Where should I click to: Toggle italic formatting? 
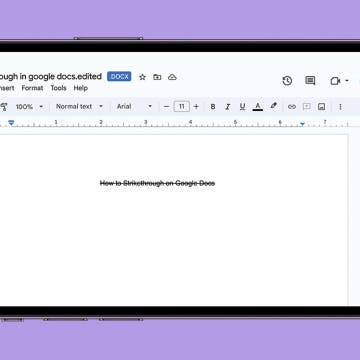click(x=228, y=107)
